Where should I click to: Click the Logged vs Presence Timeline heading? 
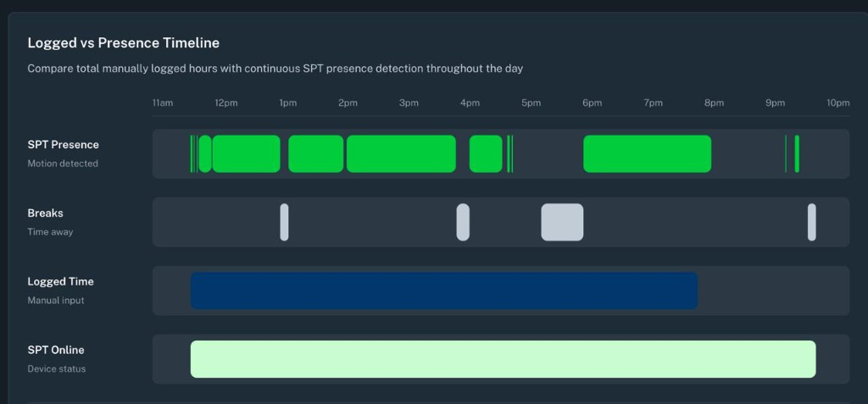click(124, 42)
